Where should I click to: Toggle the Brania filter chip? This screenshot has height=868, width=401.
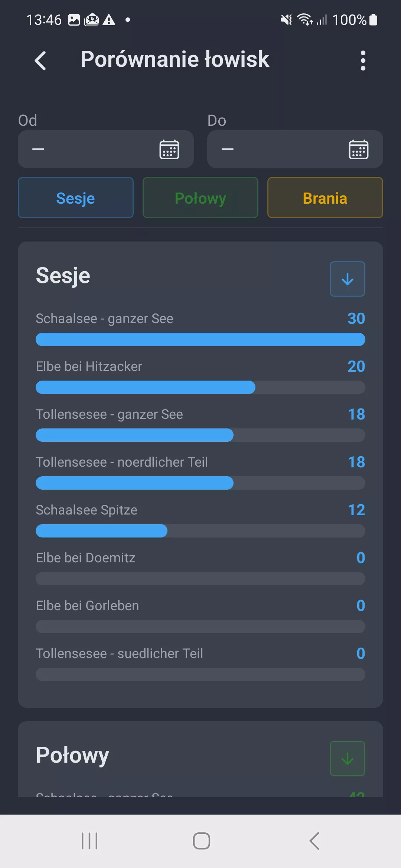pos(325,198)
